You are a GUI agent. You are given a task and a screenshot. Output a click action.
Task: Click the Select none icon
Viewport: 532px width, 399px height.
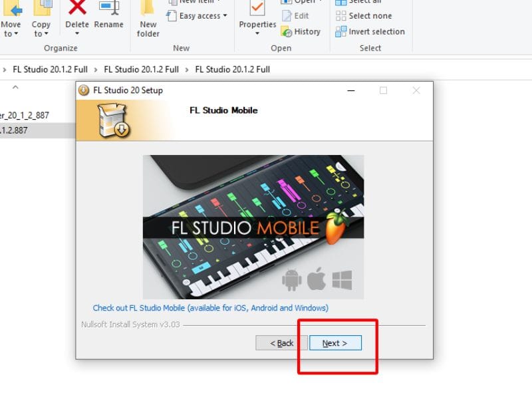pyautogui.click(x=340, y=15)
